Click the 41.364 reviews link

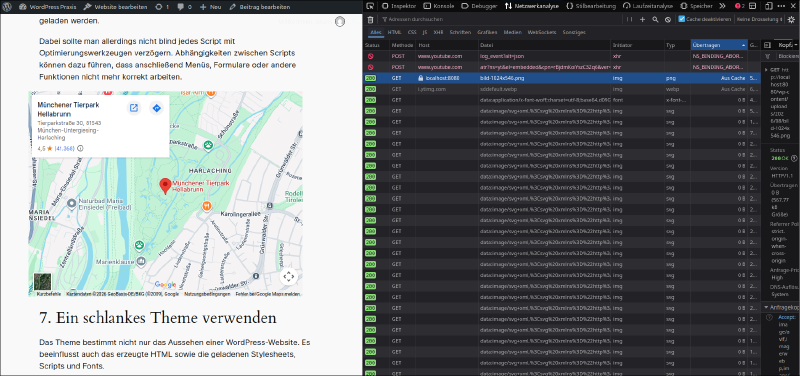pyautogui.click(x=65, y=148)
